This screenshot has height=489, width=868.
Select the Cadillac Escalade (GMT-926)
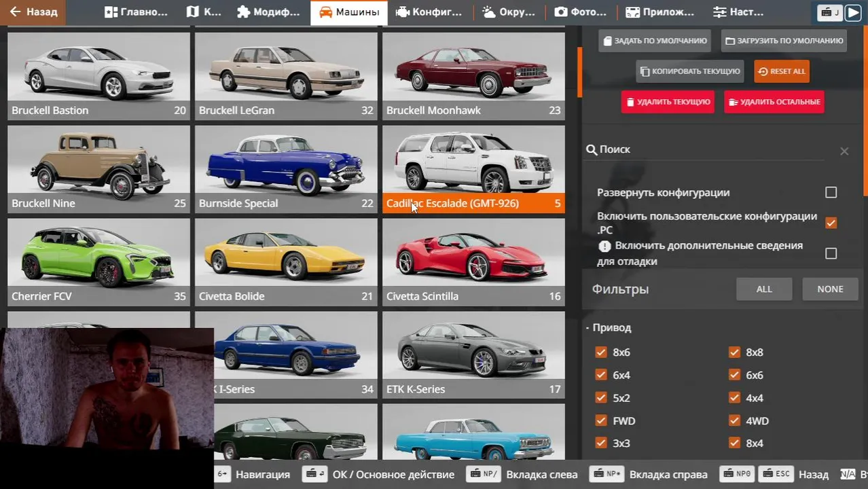click(473, 169)
